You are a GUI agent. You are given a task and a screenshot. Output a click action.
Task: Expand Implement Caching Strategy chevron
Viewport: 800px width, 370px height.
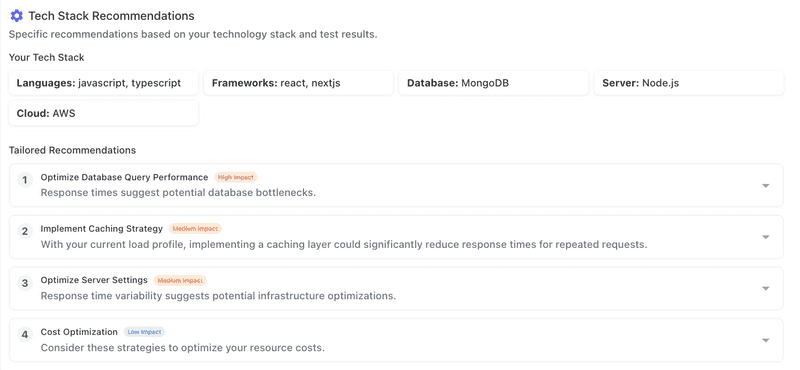coord(765,237)
